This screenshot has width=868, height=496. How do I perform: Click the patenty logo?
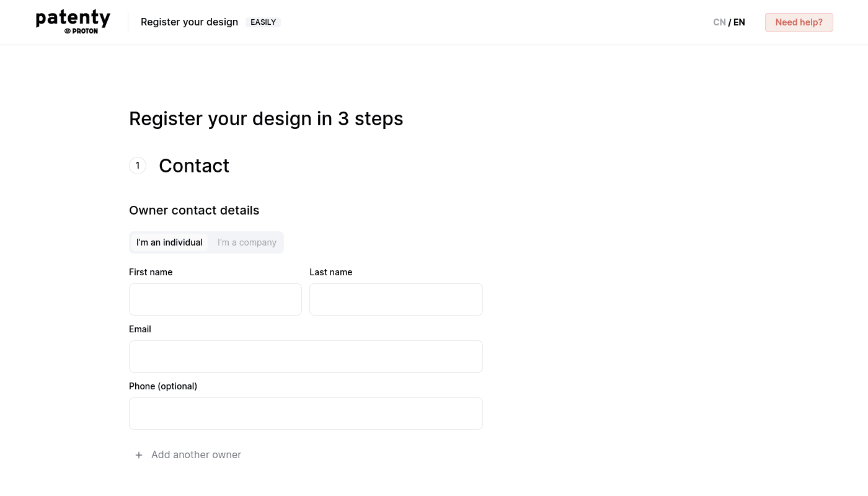click(73, 18)
